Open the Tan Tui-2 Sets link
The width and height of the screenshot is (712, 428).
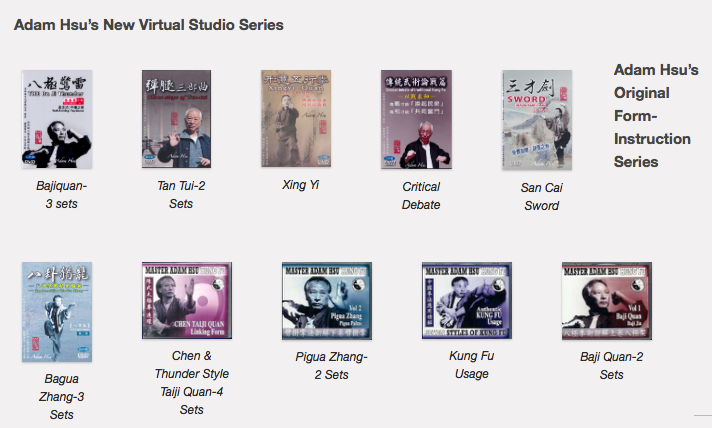[x=181, y=195]
